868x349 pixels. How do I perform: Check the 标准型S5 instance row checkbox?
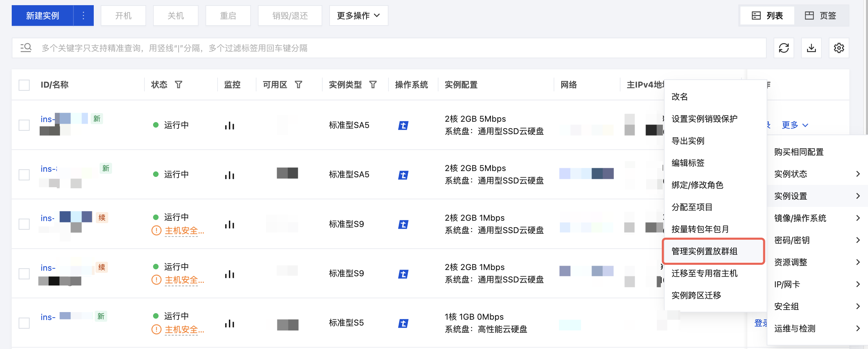coord(24,323)
